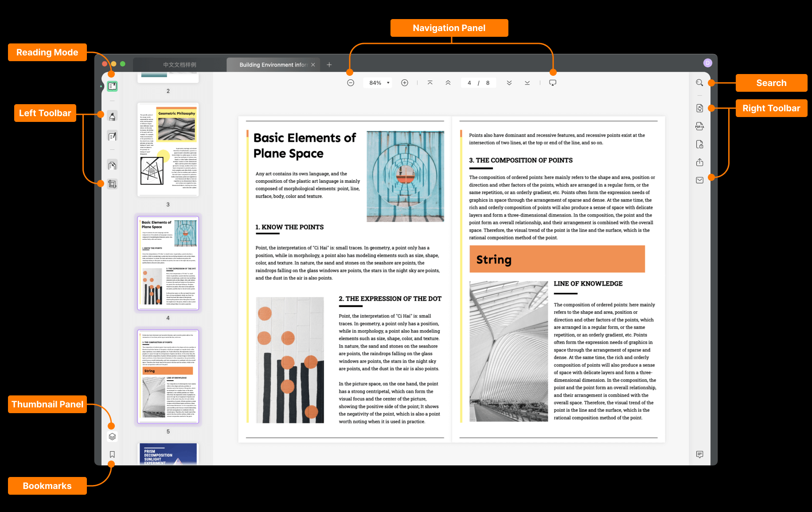Click the Share upload icon

coord(699,162)
